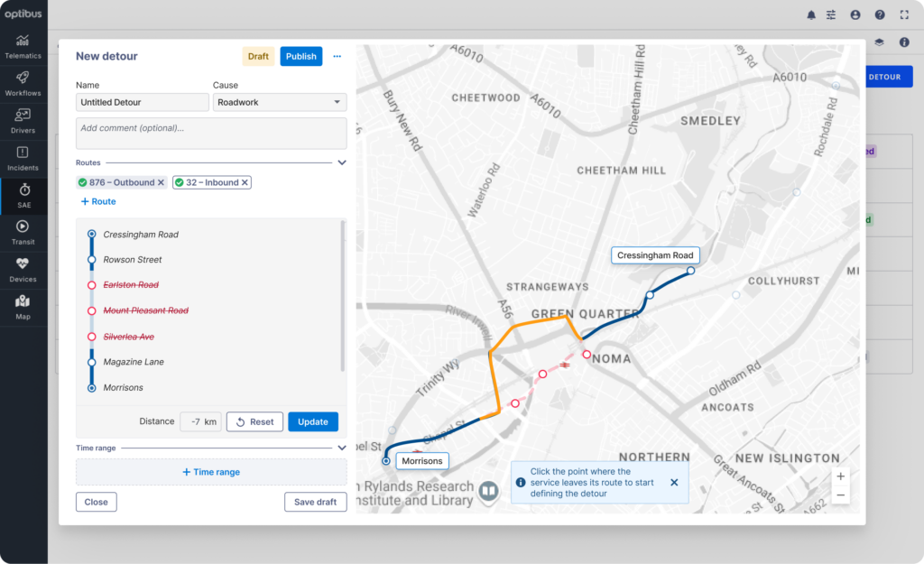
Task: Click the detour Name input field
Action: (x=142, y=102)
